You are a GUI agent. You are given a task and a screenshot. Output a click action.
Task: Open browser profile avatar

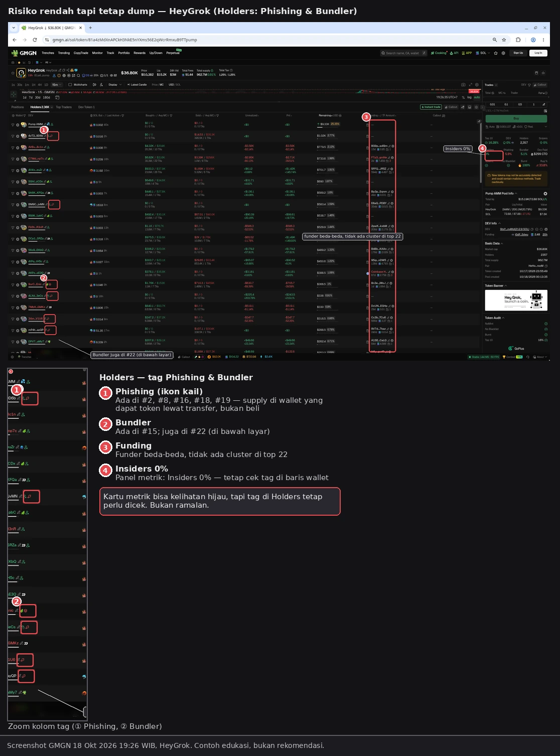click(533, 40)
